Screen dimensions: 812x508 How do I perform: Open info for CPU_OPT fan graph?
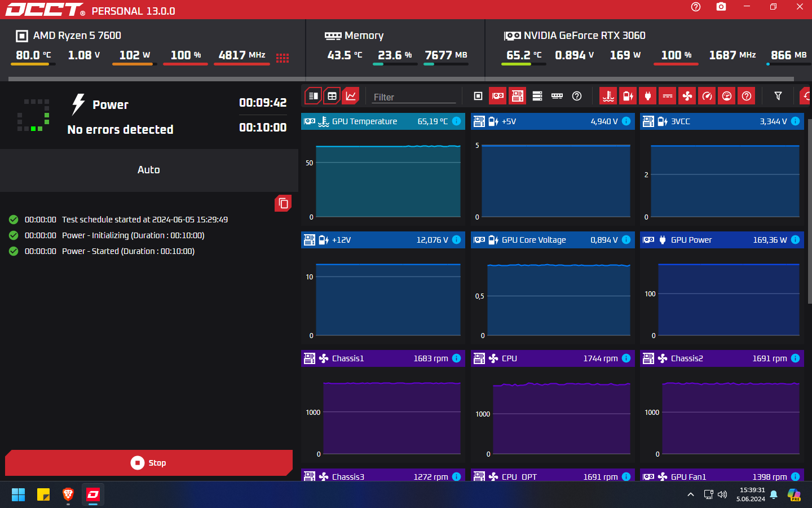[626, 476]
